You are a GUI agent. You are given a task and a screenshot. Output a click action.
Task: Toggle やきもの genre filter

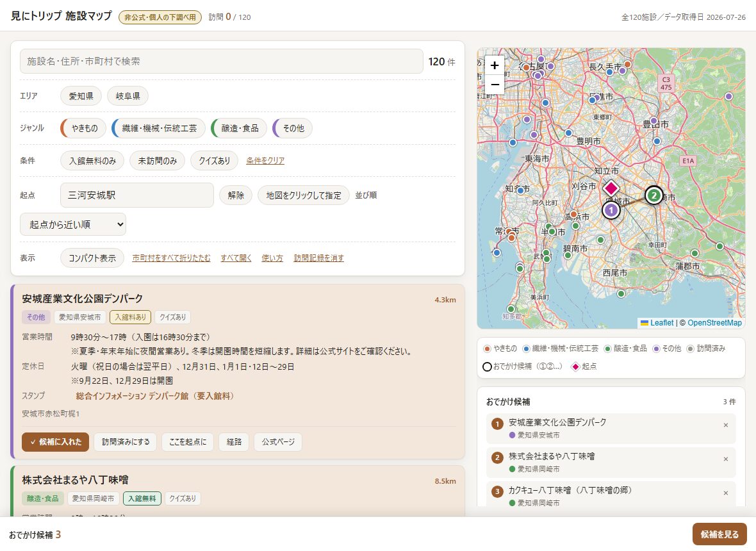click(x=83, y=128)
